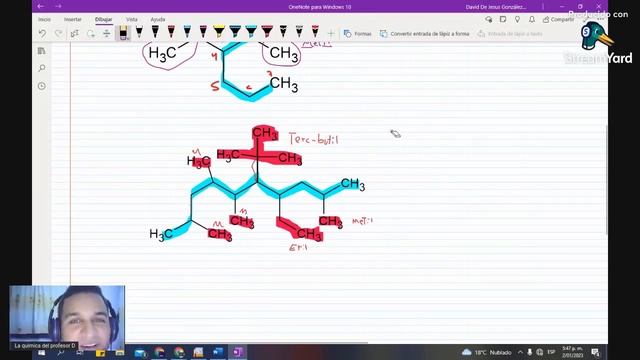Go forward with the title bar arrow
This screenshot has width=640, height=360.
coord(58,6)
